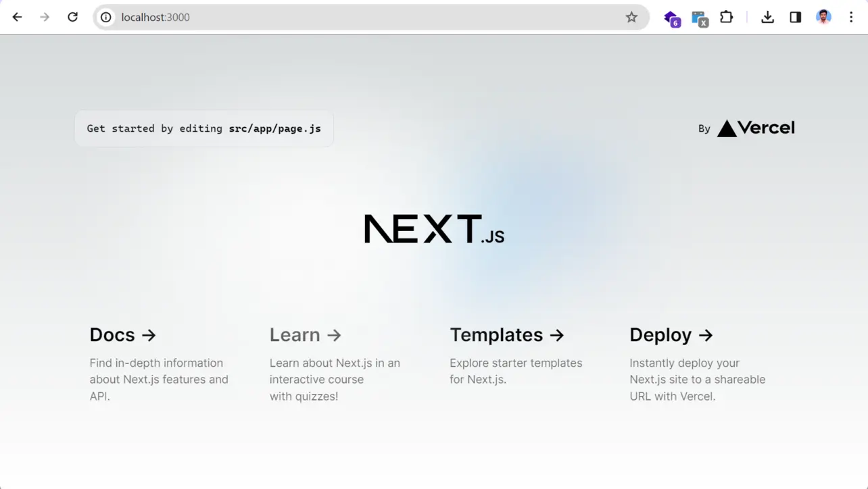The image size is (868, 489).
Task: Toggle the browser side panel
Action: [796, 18]
